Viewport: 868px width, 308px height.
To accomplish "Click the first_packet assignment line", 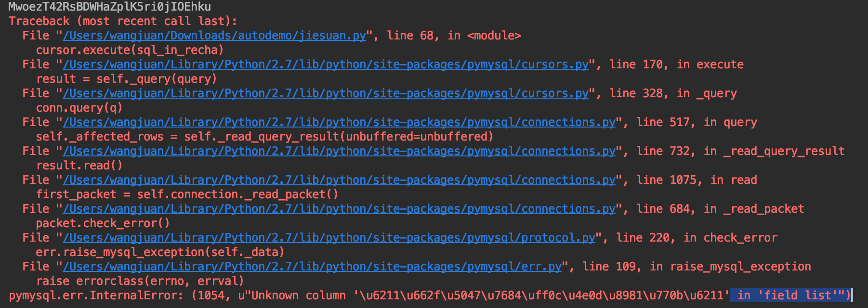I will tap(187, 194).
